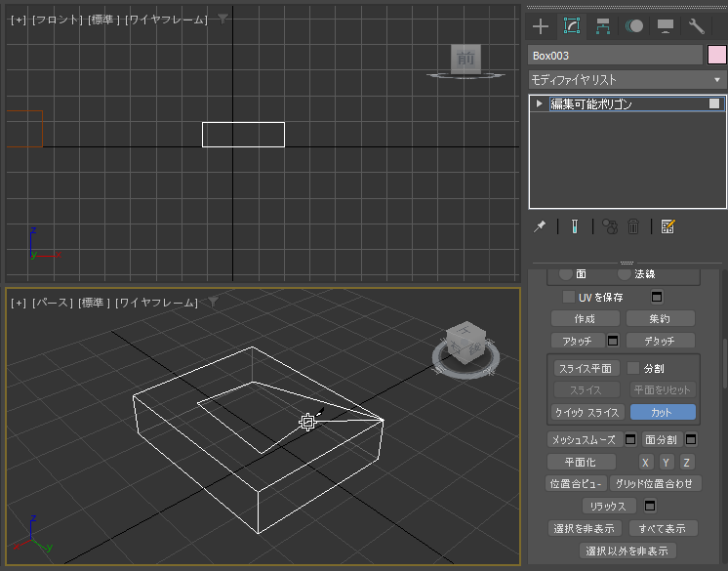Open Configure Modifier Sets icon

[667, 226]
